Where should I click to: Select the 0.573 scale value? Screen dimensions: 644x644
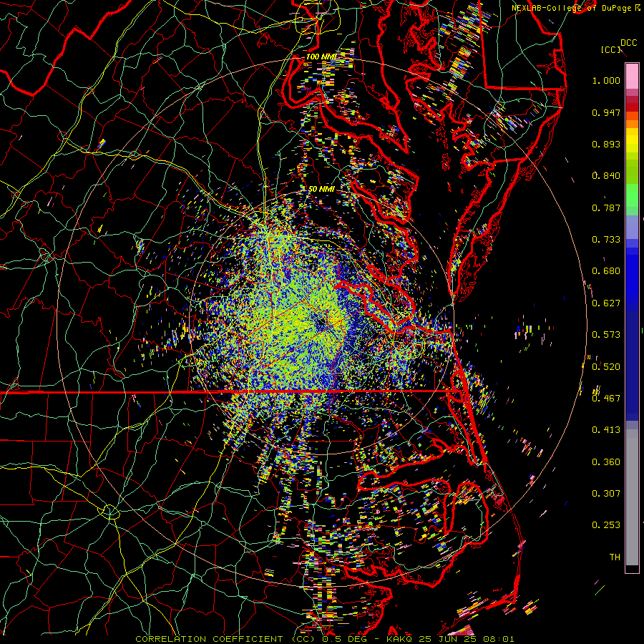click(x=606, y=335)
